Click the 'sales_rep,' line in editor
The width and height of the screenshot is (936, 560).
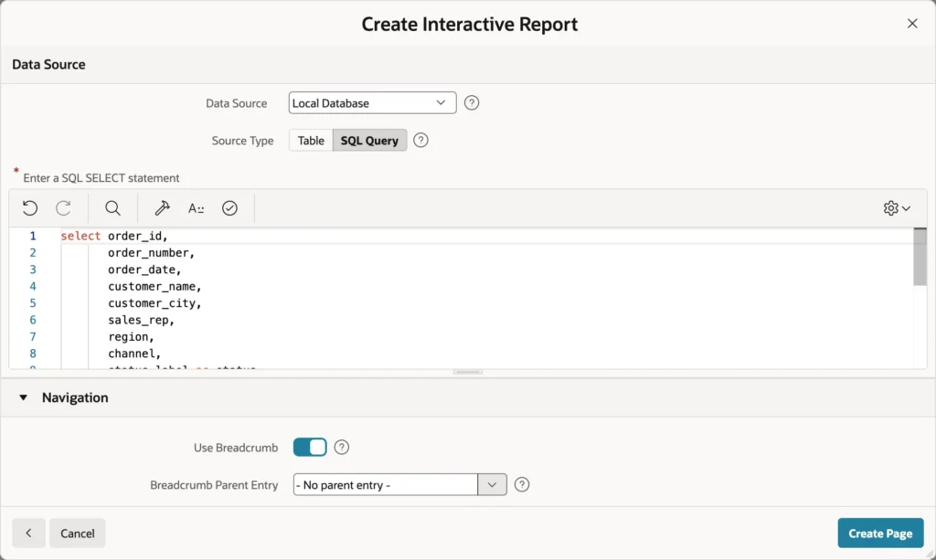141,321
